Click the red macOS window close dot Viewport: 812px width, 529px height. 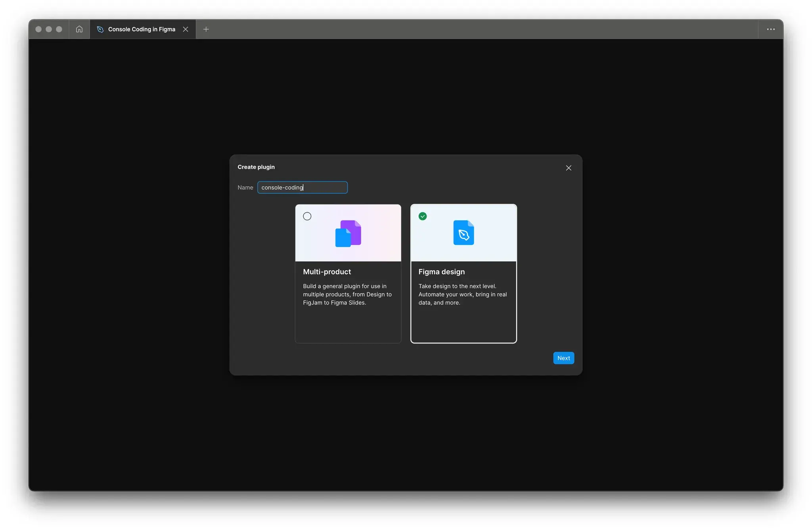click(38, 29)
